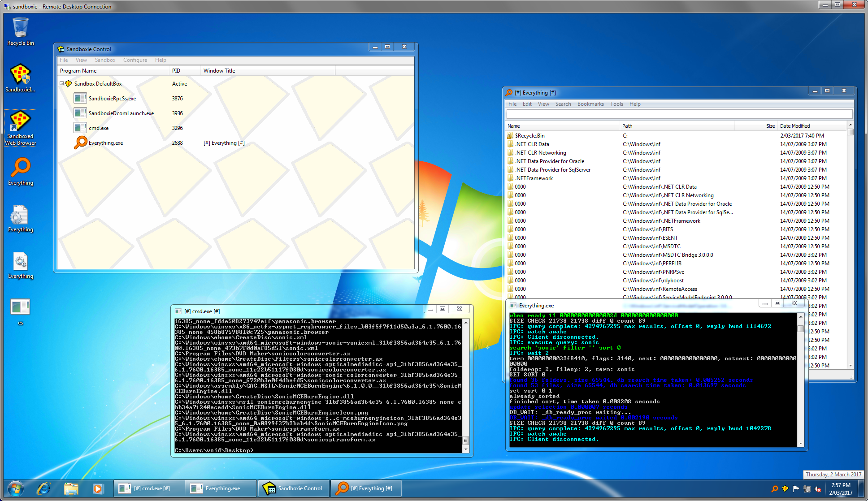Sort Everything results by Path column header
The width and height of the screenshot is (868, 501).
[677, 126]
